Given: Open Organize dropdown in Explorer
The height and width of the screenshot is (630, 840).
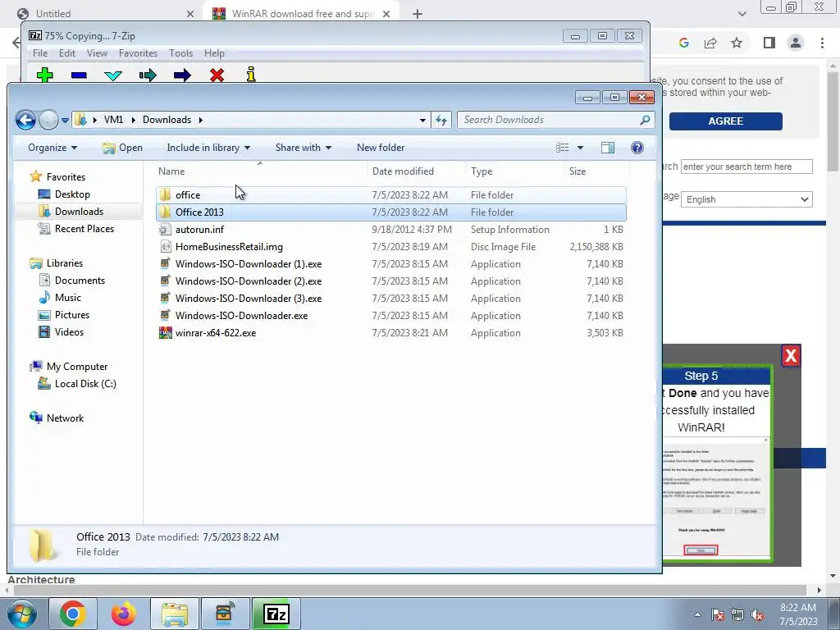Looking at the screenshot, I should click(52, 148).
